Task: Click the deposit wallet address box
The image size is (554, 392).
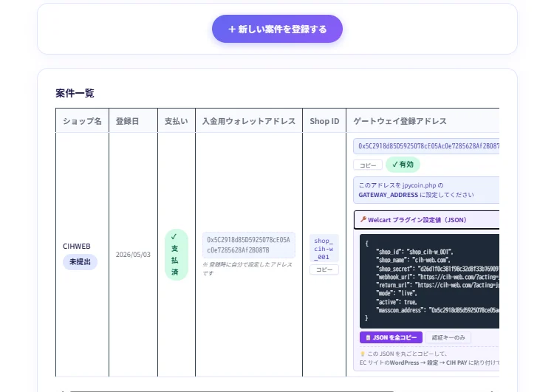Action: click(x=249, y=245)
